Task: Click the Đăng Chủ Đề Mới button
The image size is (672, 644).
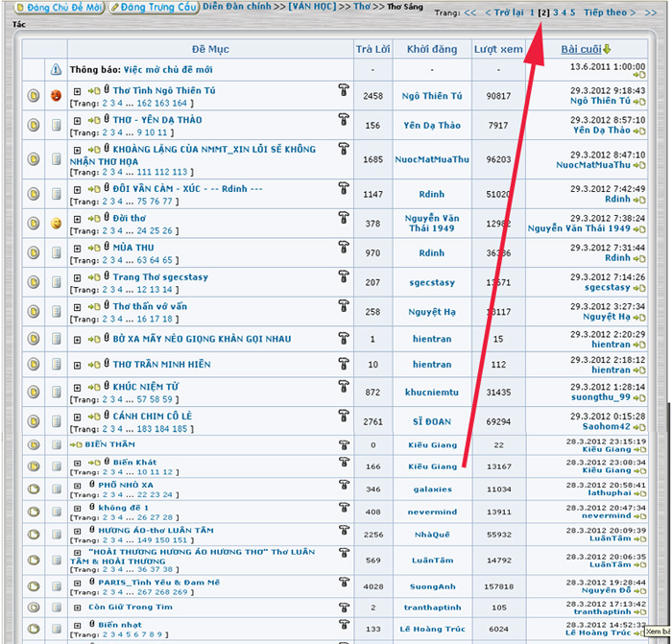Action: [x=60, y=8]
